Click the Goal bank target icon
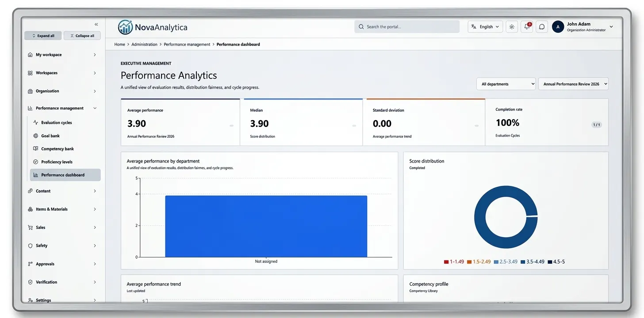 (36, 136)
